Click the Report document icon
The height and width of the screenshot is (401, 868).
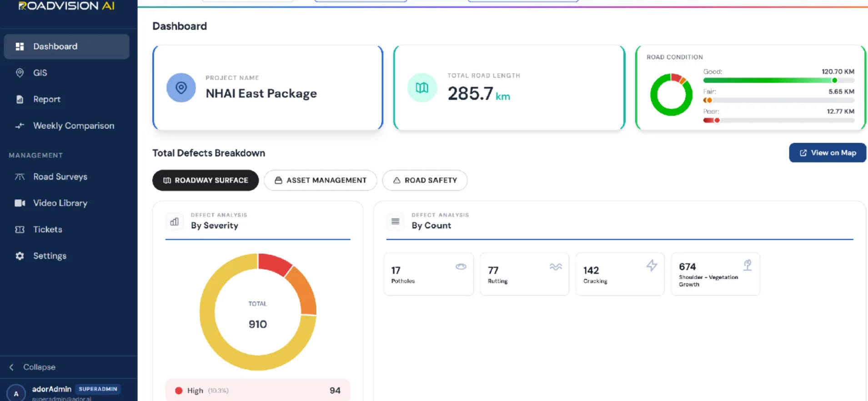(x=20, y=99)
